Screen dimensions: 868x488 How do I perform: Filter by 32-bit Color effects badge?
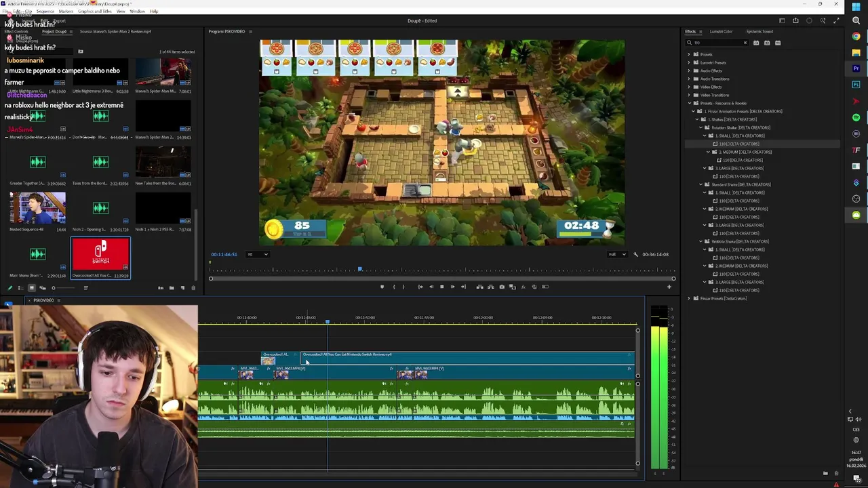767,43
